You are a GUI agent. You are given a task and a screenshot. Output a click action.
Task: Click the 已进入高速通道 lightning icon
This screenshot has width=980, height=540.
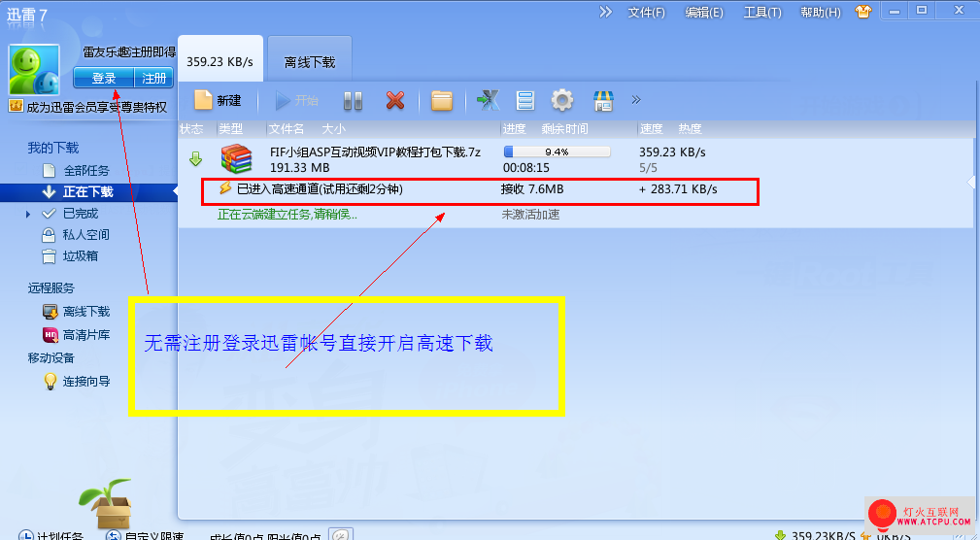[x=225, y=188]
